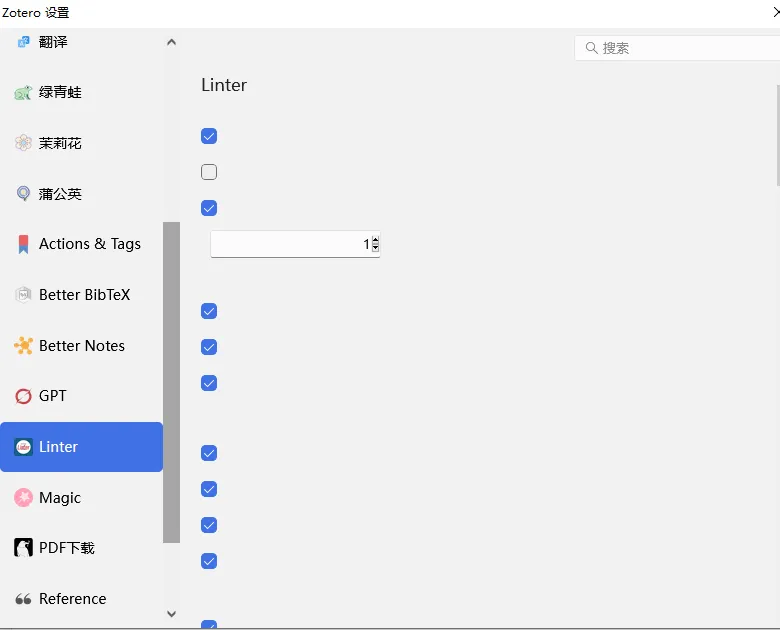
Task: Increase the number field with the up arrow
Action: click(375, 239)
